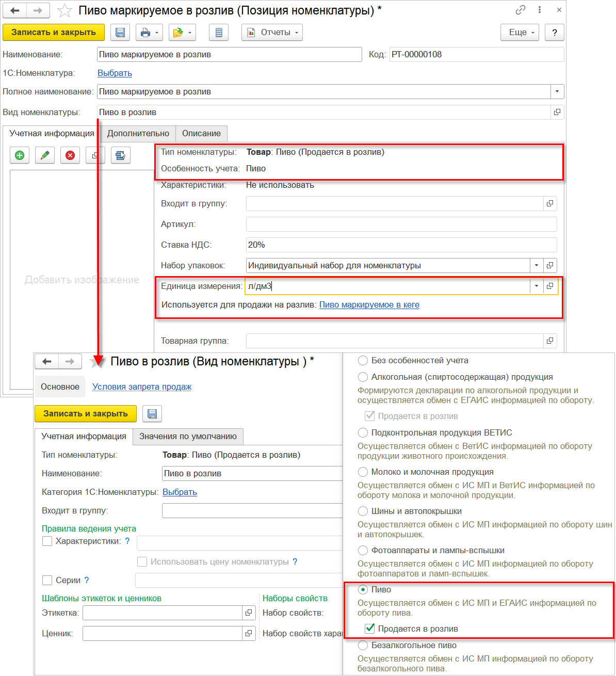Viewport: 616px width, 676px height.
Task: Toggle Использовать цену номенклатуры checkbox
Action: click(x=142, y=561)
